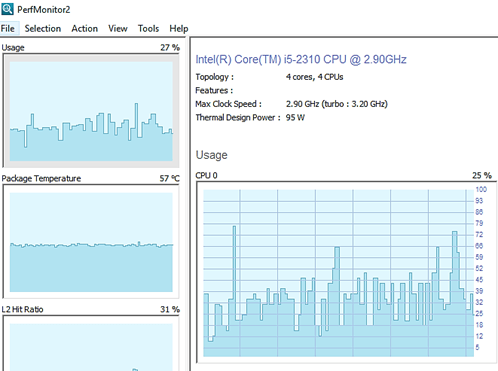Viewport: 498px width, 371px height.
Task: Open the Tools menu
Action: point(148,29)
